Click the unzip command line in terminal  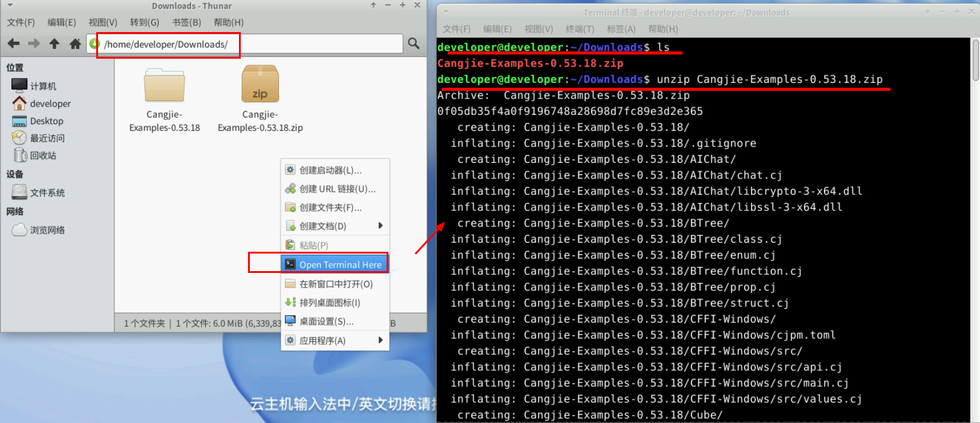pos(660,79)
